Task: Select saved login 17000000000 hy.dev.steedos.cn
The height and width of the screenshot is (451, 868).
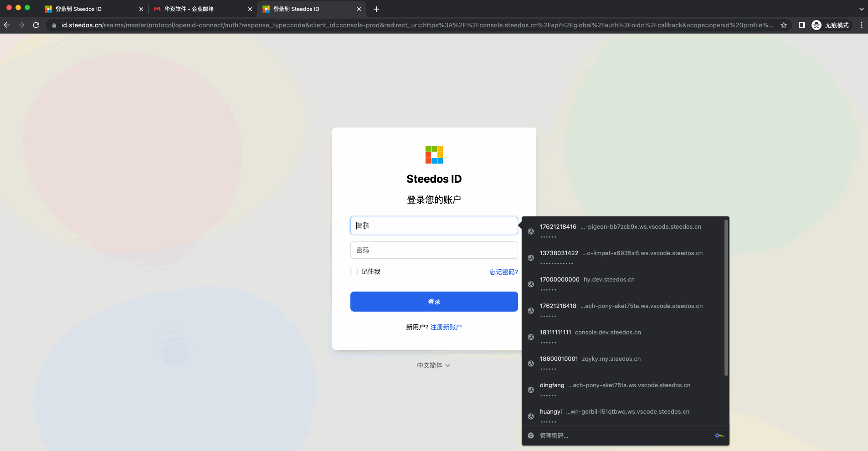Action: [622, 284]
